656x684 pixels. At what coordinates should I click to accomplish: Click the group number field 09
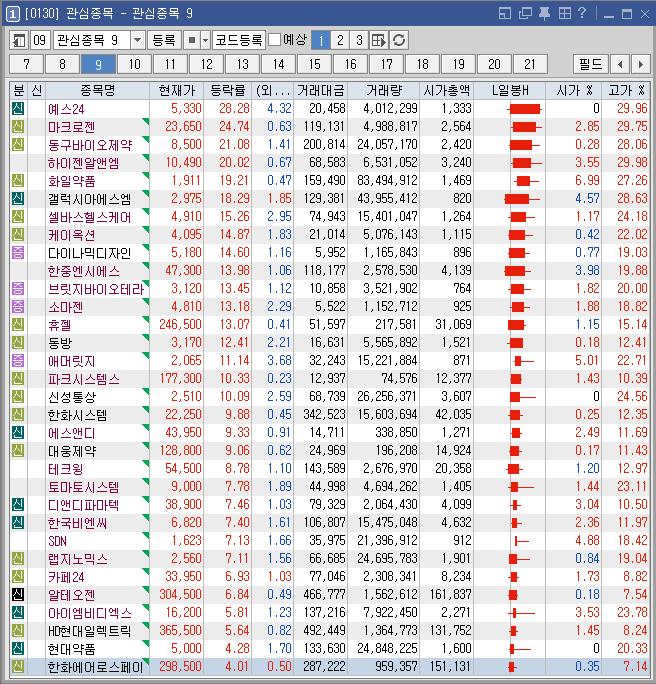40,41
